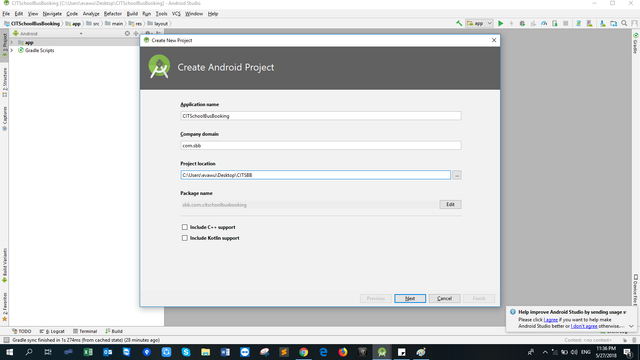Click the Make Project hammer icon
Screen dimensions: 640x360
pos(459,24)
